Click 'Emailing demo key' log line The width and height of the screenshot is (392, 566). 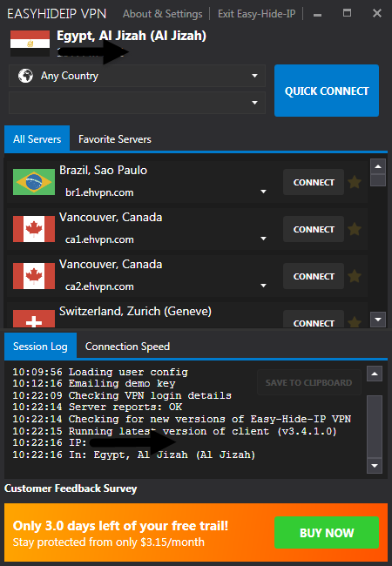click(94, 383)
